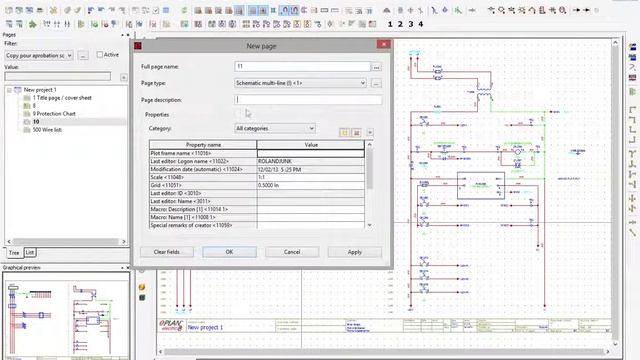Screen dimensions: 640x360
Task: Click scroll-down arrow of properties table
Action: pyautogui.click(x=370, y=225)
